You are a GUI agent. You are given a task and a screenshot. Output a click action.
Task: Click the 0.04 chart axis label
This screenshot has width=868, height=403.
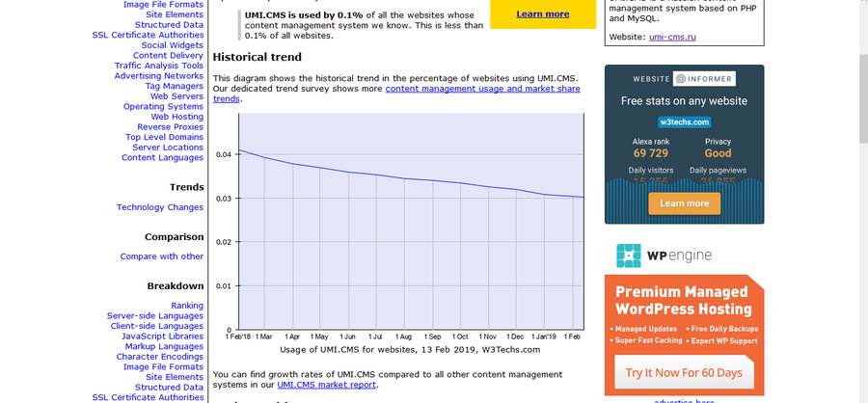pos(224,154)
